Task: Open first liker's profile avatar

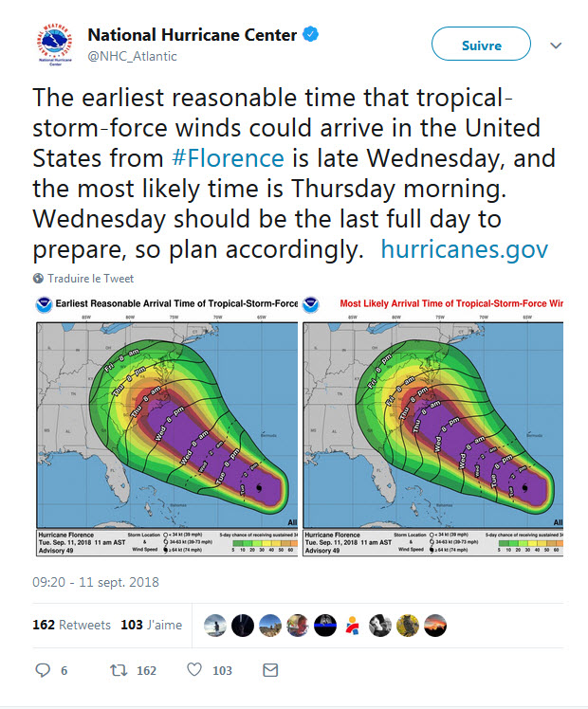Action: 215,626
